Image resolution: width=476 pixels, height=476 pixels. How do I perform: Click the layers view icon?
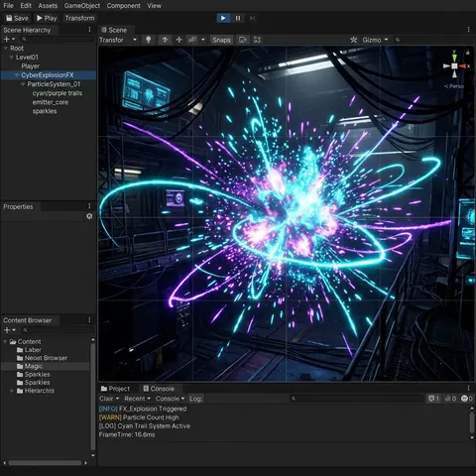point(192,40)
